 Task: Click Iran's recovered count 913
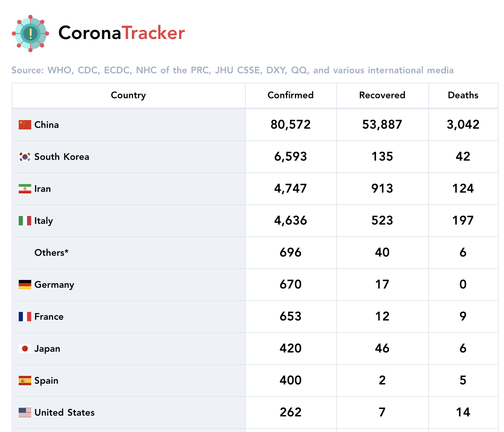[x=382, y=189]
